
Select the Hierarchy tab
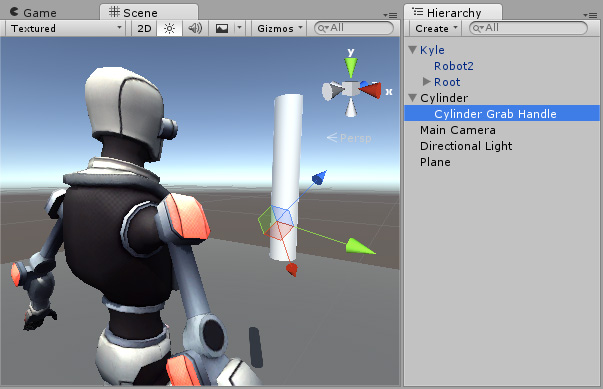453,13
